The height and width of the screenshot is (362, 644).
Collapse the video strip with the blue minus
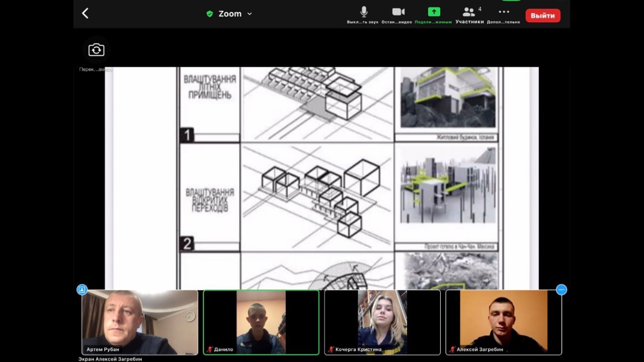tap(561, 289)
